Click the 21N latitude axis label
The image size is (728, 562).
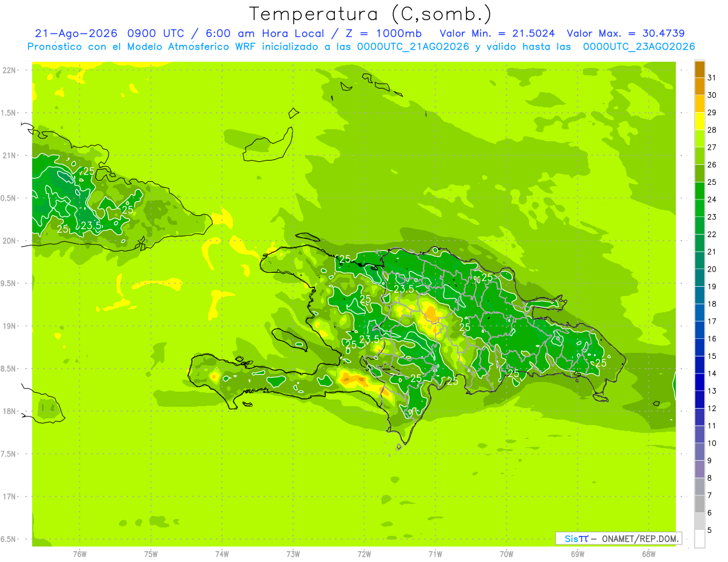click(10, 156)
